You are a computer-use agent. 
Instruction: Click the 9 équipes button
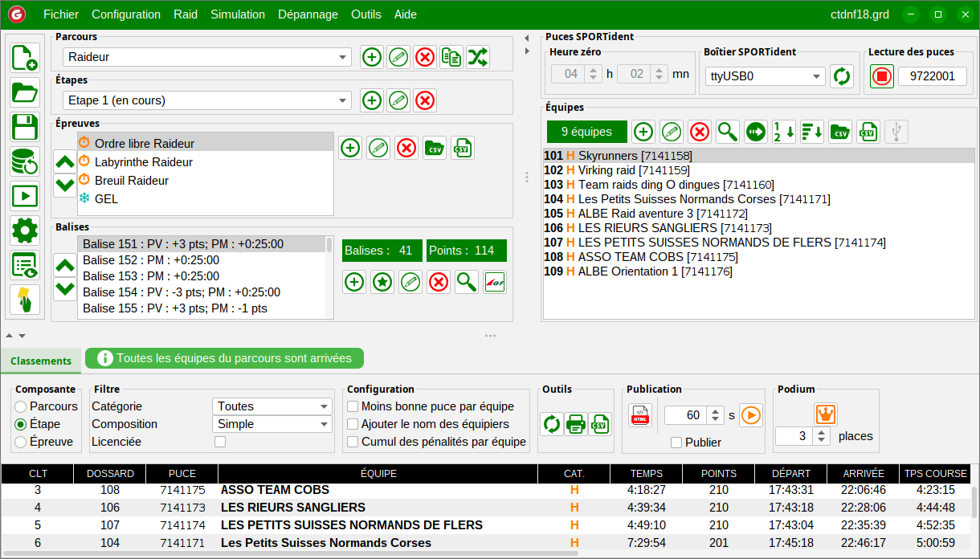586,132
